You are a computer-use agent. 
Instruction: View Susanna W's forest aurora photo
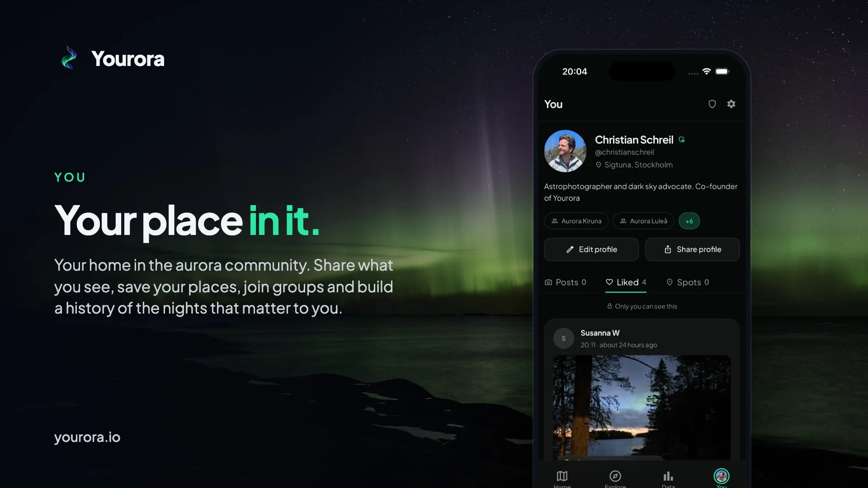tap(642, 407)
